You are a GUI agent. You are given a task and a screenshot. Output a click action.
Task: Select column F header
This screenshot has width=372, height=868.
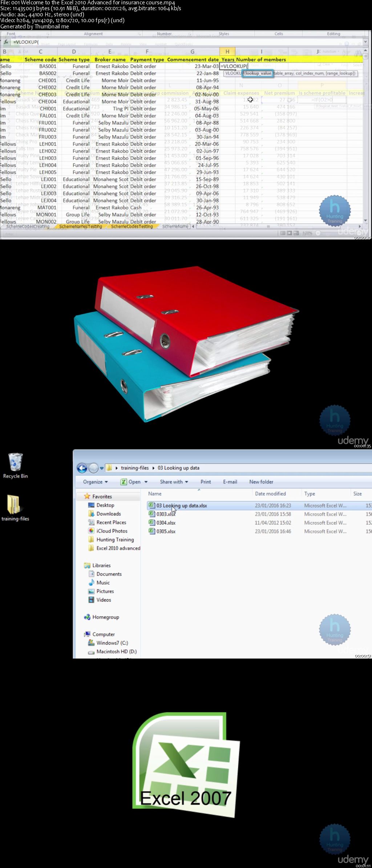[x=147, y=52]
